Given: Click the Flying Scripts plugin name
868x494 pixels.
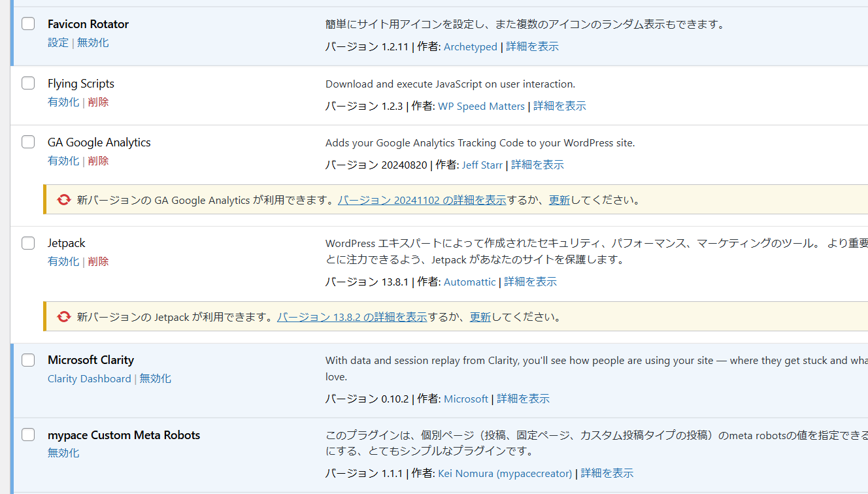Looking at the screenshot, I should (x=81, y=84).
